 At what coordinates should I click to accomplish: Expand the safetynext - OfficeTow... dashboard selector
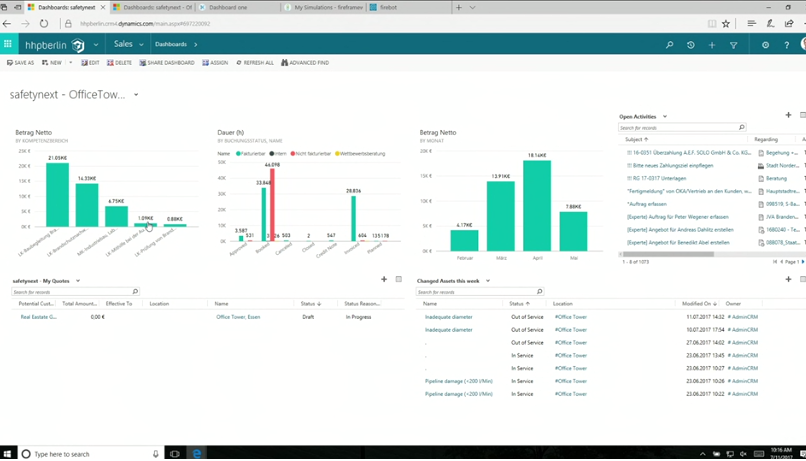coord(136,95)
